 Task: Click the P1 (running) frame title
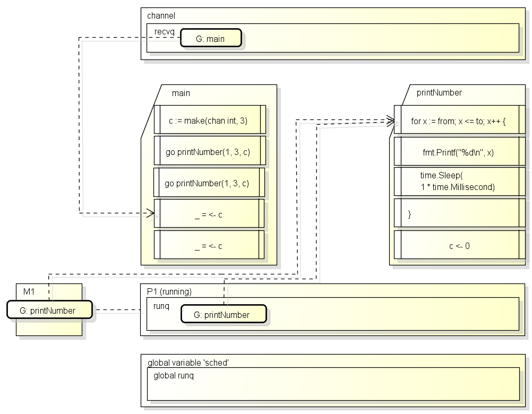tap(169, 291)
